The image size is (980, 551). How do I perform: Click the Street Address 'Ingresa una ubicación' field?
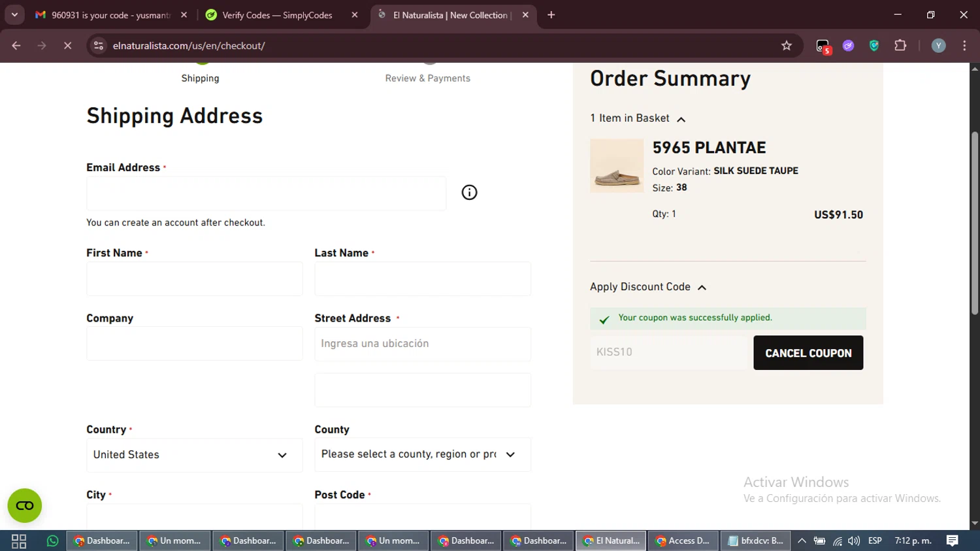pyautogui.click(x=423, y=344)
